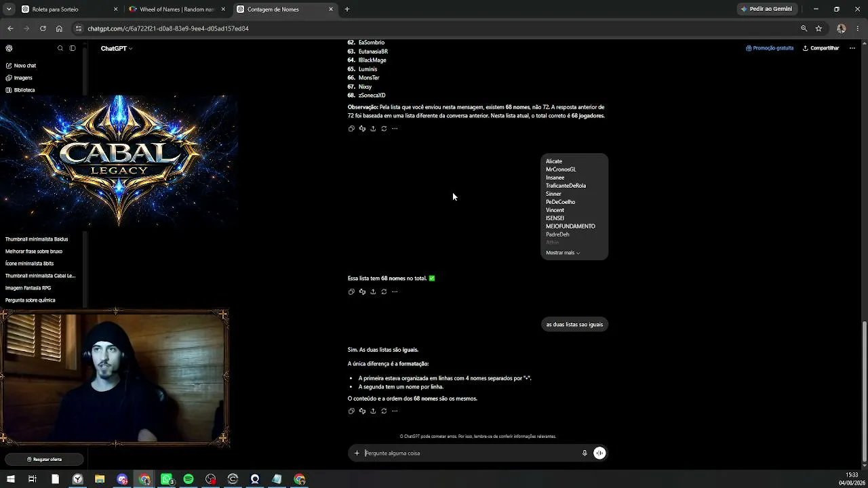This screenshot has width=868, height=488.
Task: Click the 'as duas listas sao iguais' message
Action: tap(574, 325)
